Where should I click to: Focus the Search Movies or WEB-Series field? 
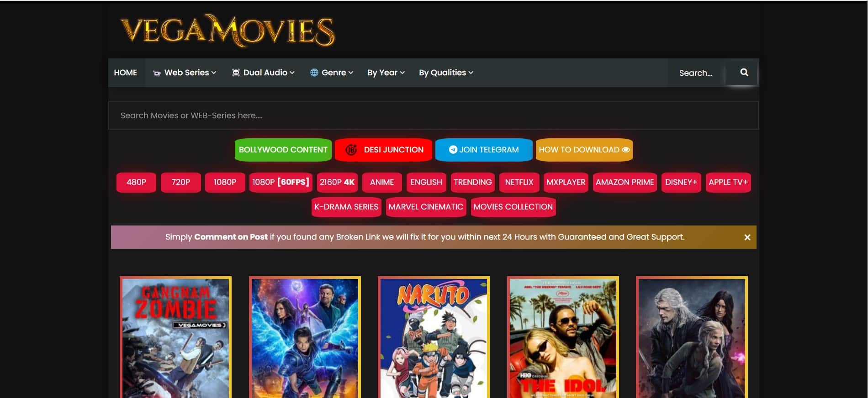(x=434, y=115)
